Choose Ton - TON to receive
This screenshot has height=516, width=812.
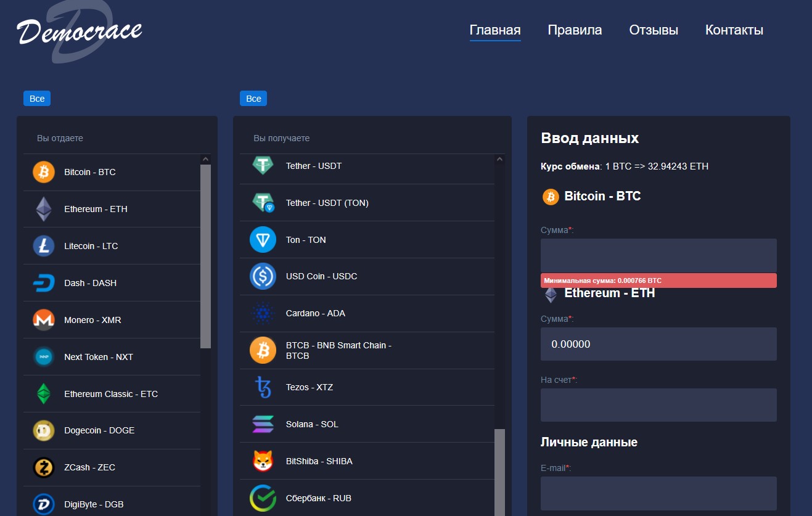367,240
